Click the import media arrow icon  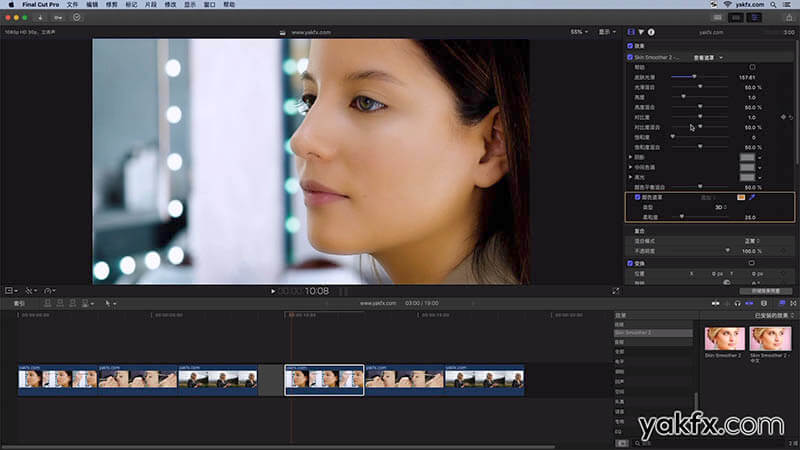pos(39,17)
